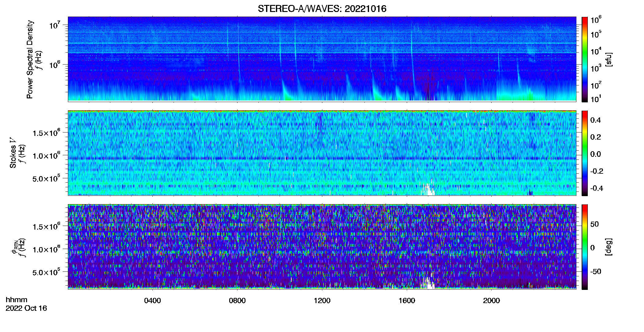Click the 2000 time tick label
This screenshot has width=644, height=332.
(491, 301)
